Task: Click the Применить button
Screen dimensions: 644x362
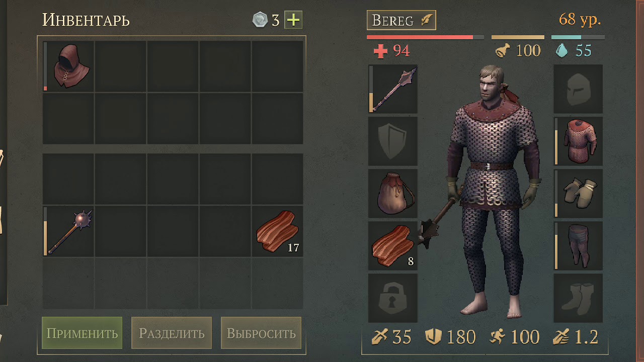Action: click(x=82, y=333)
